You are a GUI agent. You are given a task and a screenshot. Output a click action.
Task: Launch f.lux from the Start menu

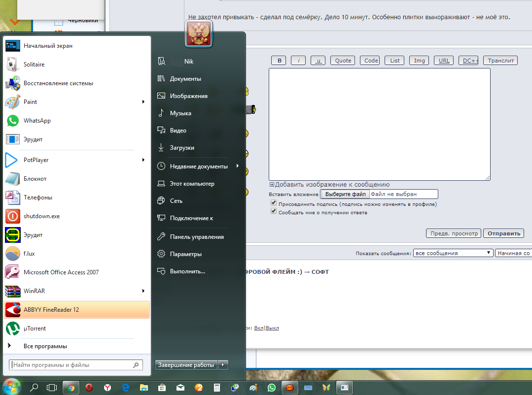[x=77, y=254]
